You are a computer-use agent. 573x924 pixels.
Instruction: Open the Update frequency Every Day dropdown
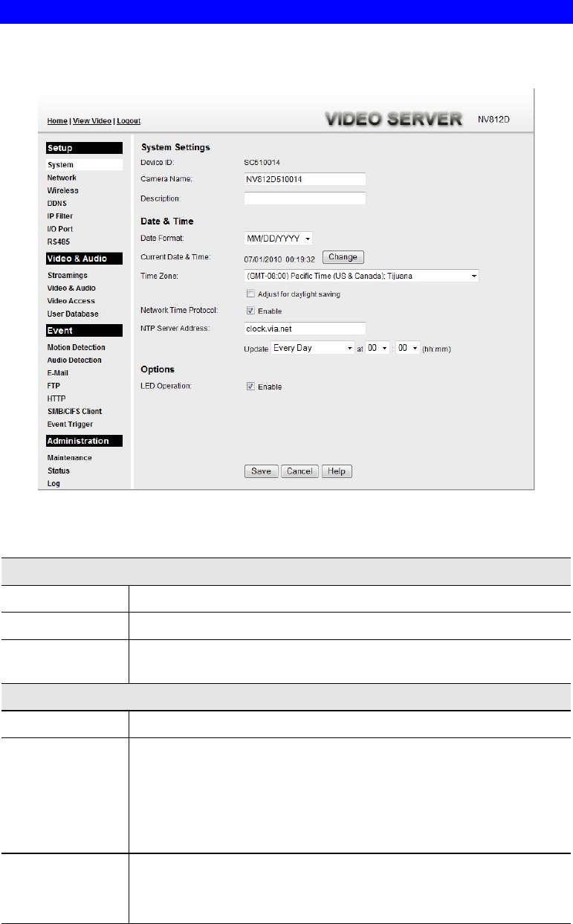(313, 348)
